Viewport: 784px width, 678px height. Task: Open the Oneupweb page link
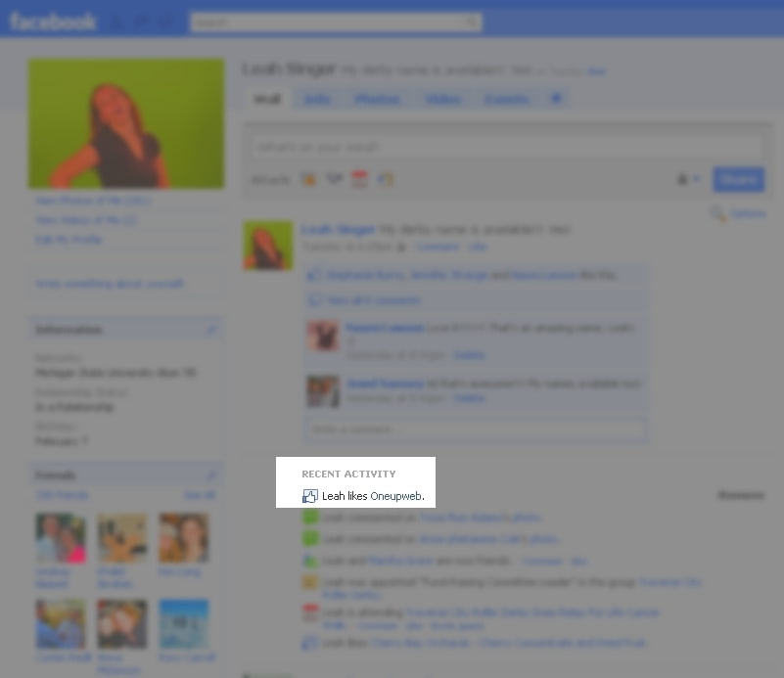click(396, 496)
